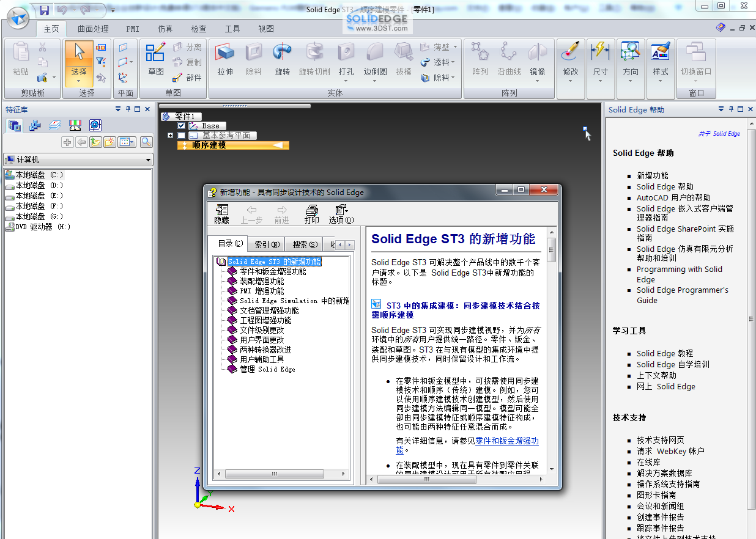Click the Save icon in quick access toolbar
Image resolution: width=756 pixels, height=539 pixels.
click(43, 10)
